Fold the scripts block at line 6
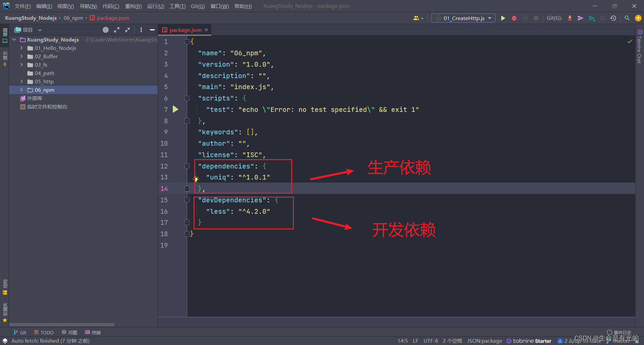The image size is (644, 345). tap(187, 98)
